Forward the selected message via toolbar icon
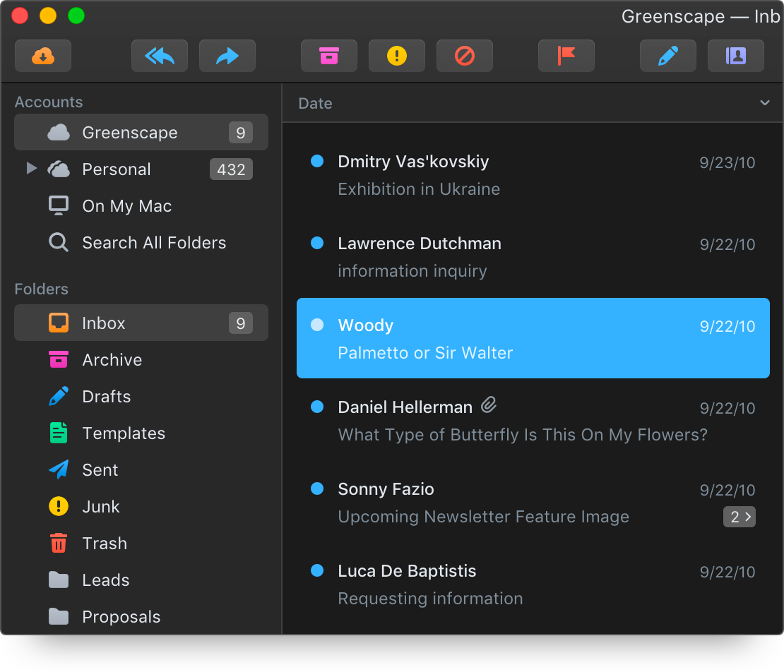This screenshot has height=672, width=784. point(227,56)
